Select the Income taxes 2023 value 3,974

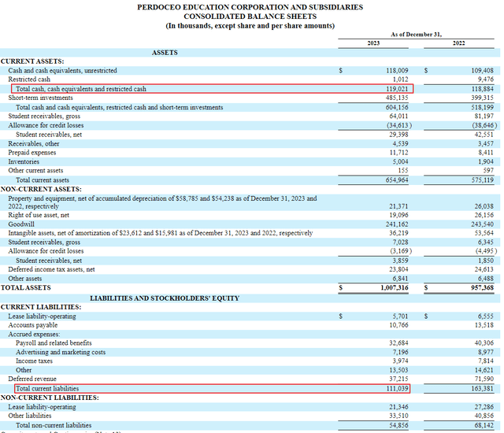400,361
